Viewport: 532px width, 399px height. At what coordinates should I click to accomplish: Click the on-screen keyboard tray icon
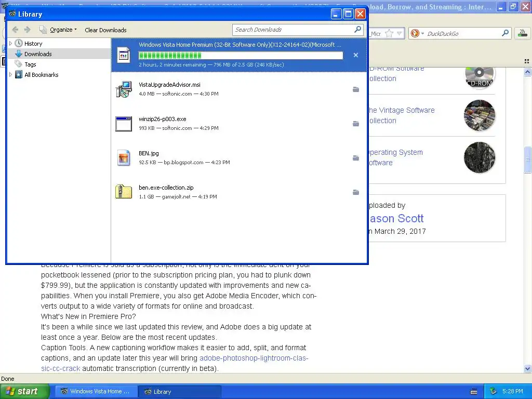(x=474, y=392)
